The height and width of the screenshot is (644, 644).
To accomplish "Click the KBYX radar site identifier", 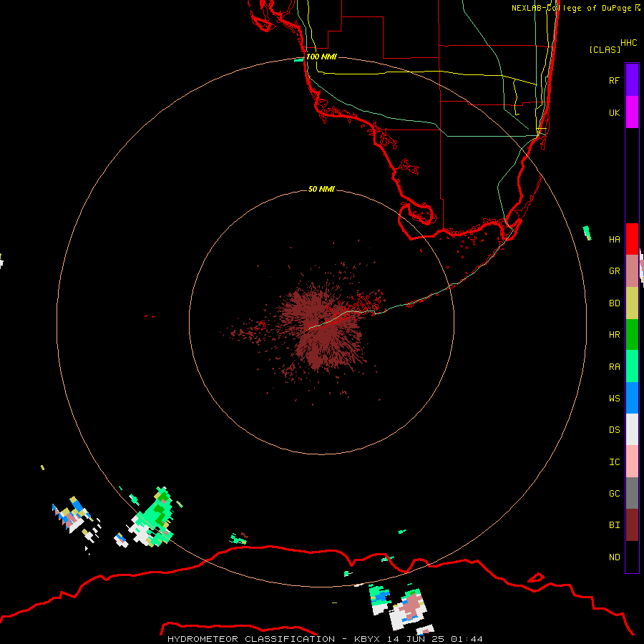I will point(368,639).
